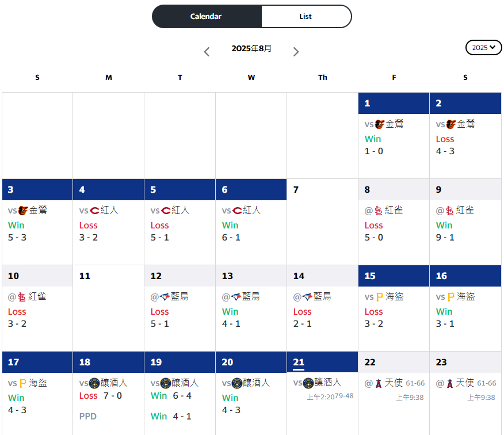Click the 2025年8月 month title
Viewport: 504px width, 435px height.
(251, 48)
